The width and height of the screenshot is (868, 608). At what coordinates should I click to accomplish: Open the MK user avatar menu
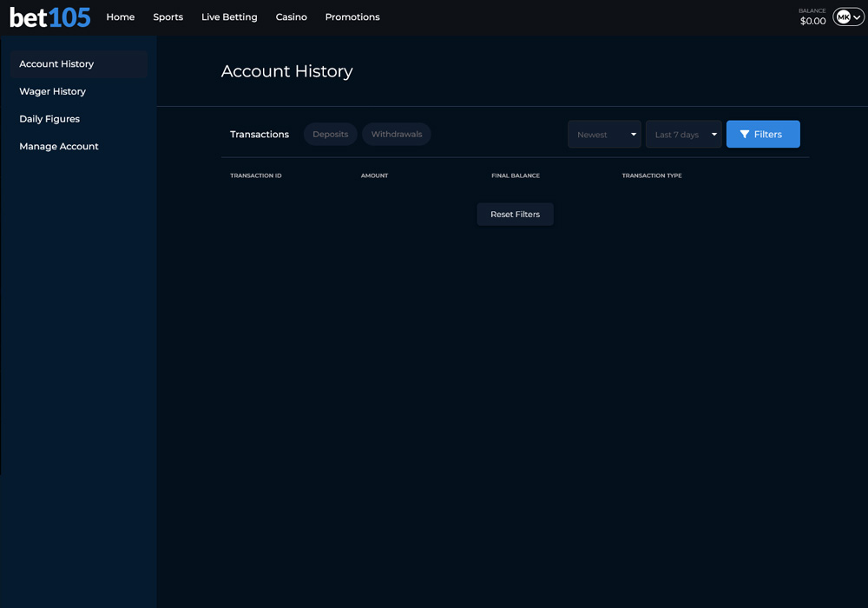(843, 17)
